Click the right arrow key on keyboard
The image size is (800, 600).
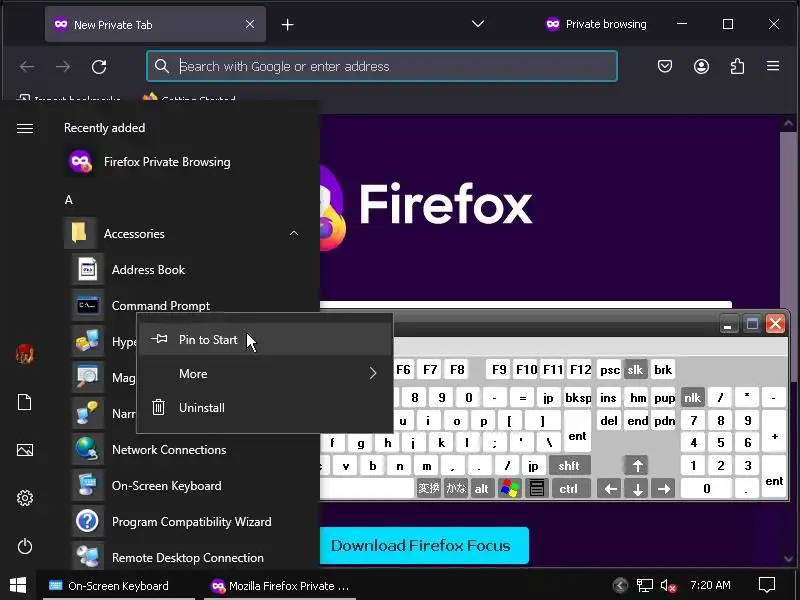click(x=664, y=489)
